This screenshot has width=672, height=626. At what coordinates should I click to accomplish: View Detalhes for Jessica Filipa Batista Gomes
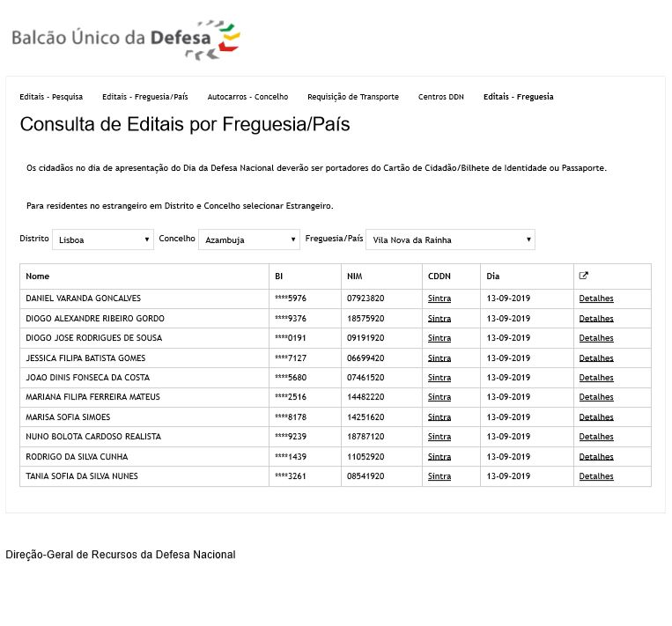coord(596,358)
